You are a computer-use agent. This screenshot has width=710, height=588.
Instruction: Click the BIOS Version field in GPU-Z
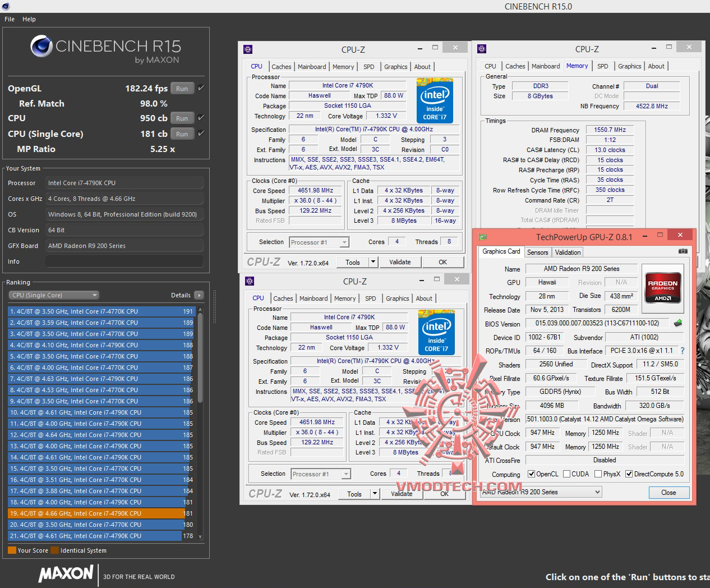click(597, 323)
